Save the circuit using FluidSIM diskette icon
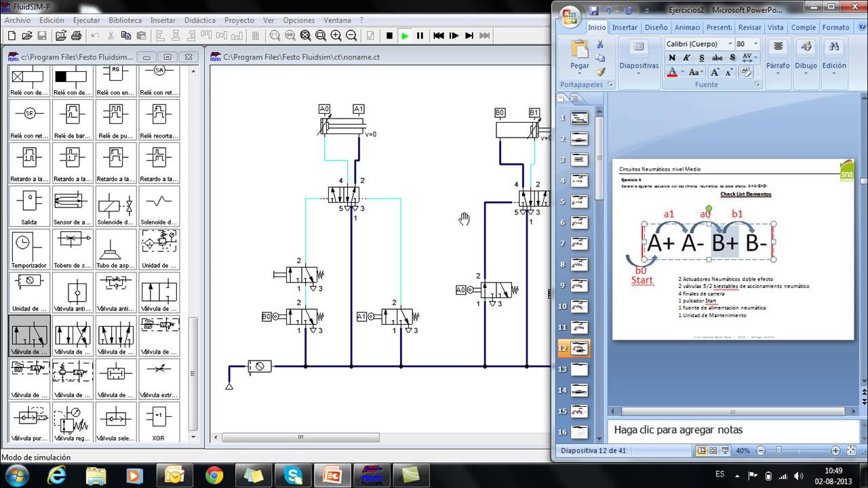 click(42, 36)
